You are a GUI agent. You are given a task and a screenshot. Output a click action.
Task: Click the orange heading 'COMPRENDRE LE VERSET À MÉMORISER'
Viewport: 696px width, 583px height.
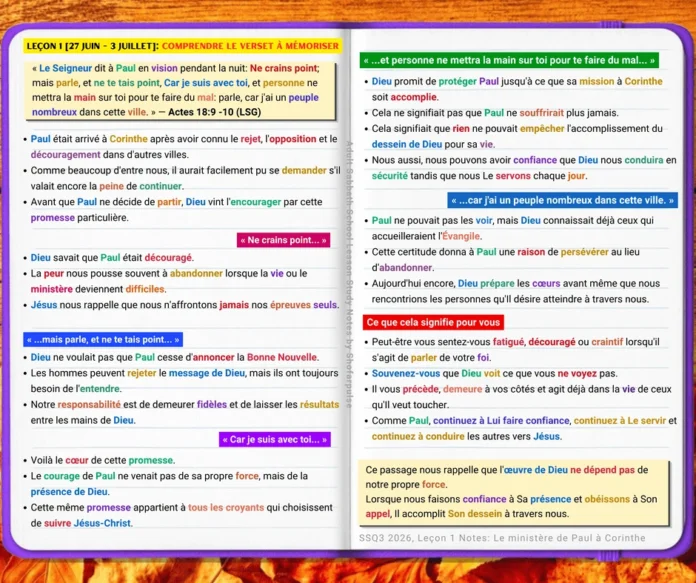[x=250, y=46]
